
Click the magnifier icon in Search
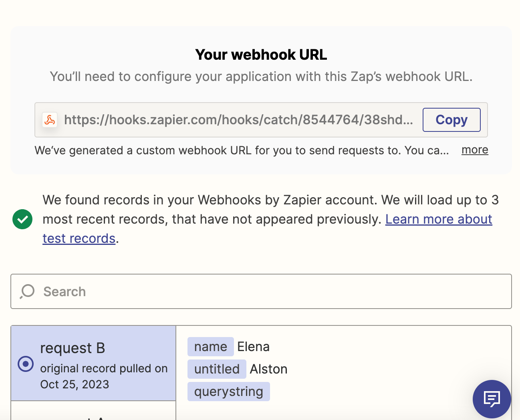[27, 291]
